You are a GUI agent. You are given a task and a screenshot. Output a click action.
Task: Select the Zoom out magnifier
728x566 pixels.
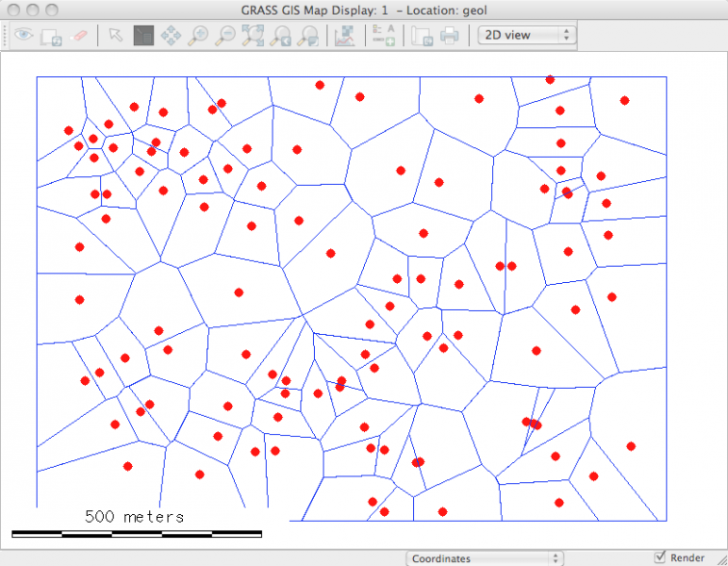pyautogui.click(x=225, y=36)
